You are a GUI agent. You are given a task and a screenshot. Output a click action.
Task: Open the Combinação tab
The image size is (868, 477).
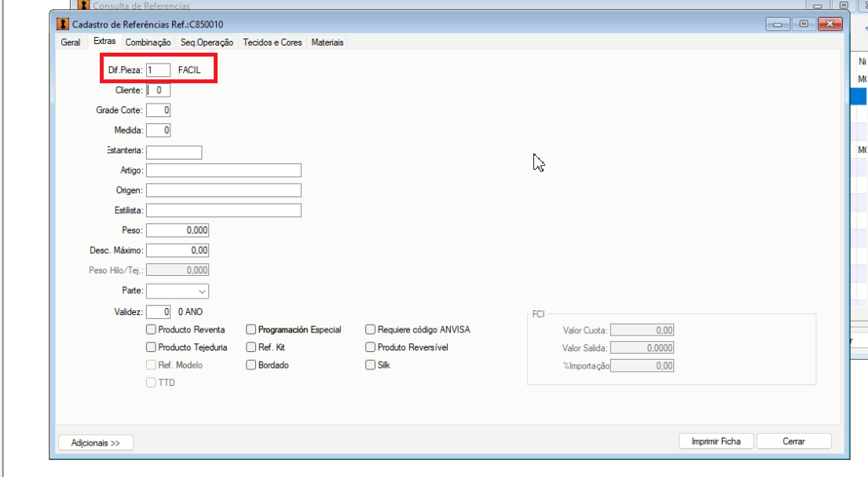[148, 42]
